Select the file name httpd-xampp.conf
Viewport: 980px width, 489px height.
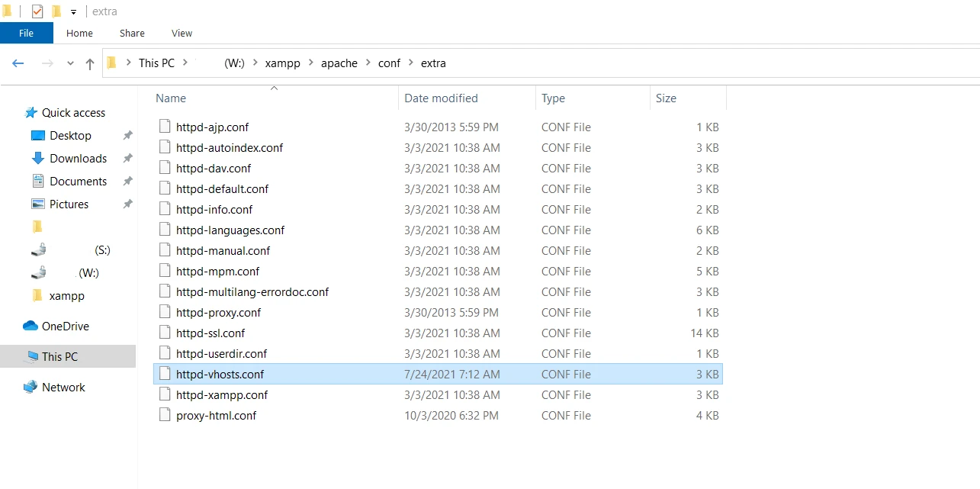(222, 394)
